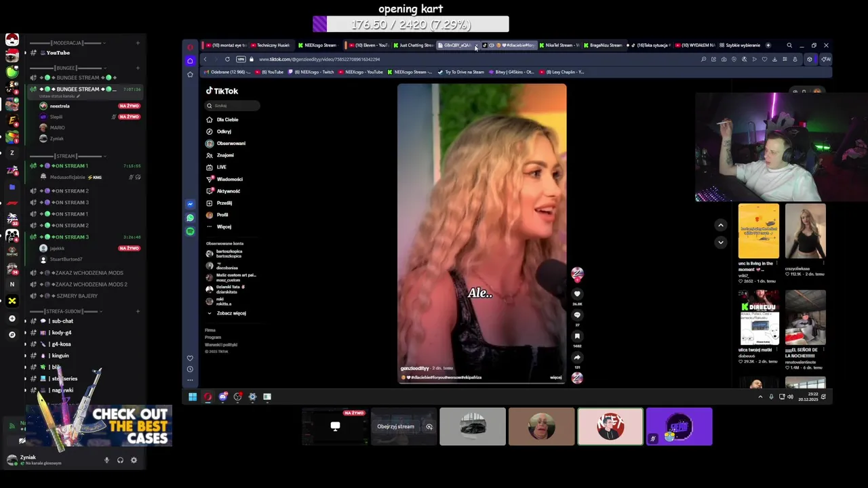This screenshot has height=488, width=868.
Task: Open the Opera sidebar home icon
Action: 190,60
